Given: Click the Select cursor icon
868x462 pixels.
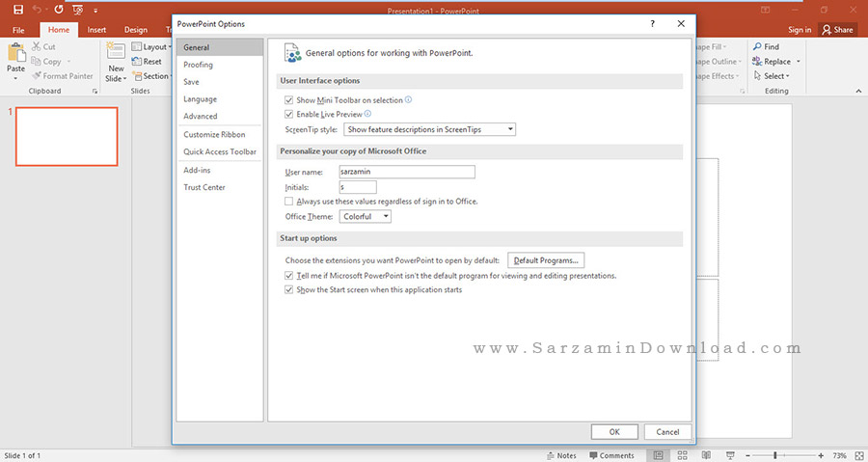Looking at the screenshot, I should point(757,76).
